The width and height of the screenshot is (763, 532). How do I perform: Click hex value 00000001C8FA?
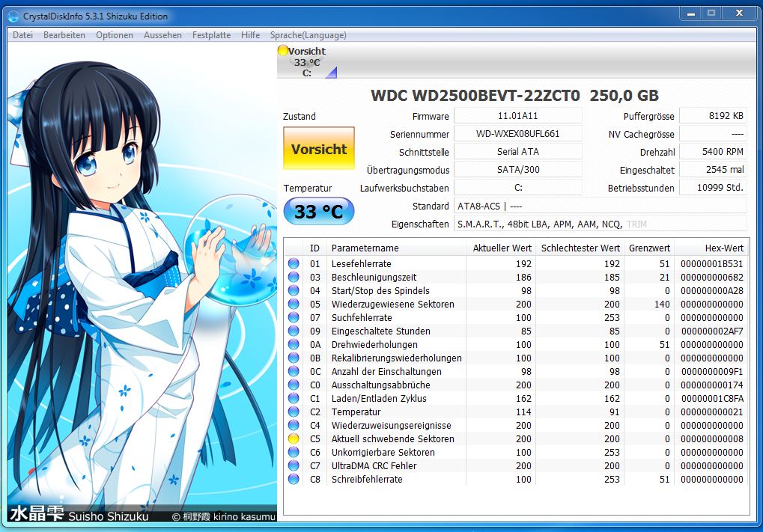click(712, 398)
